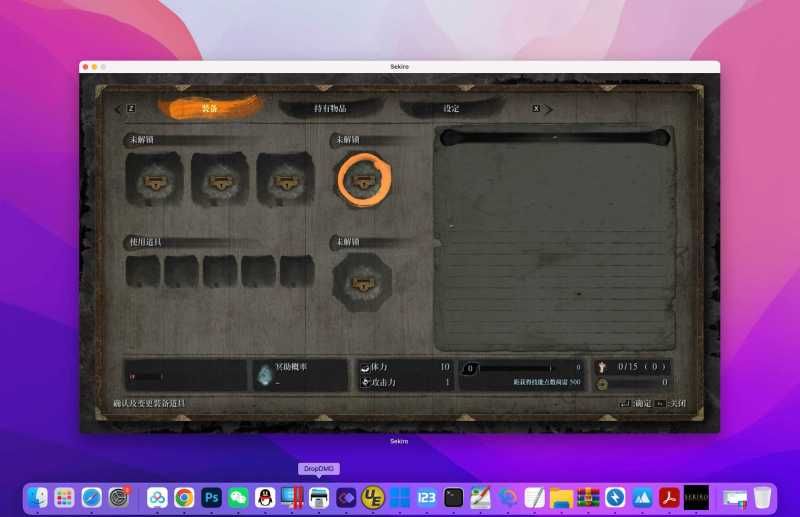Switch to the 持有物品 inventory tab

(330, 108)
